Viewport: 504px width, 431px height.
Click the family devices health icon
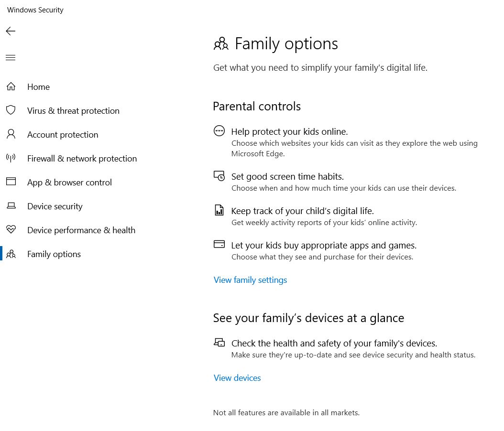219,343
